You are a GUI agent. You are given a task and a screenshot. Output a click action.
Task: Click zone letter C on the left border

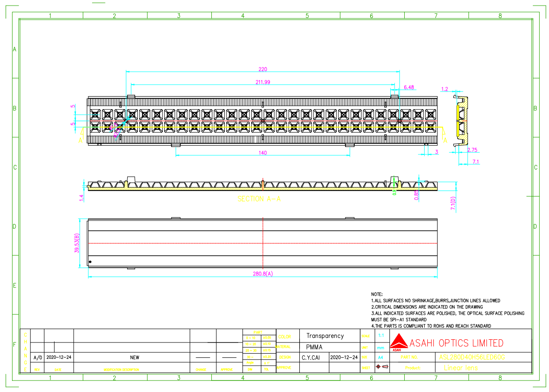pos(15,167)
